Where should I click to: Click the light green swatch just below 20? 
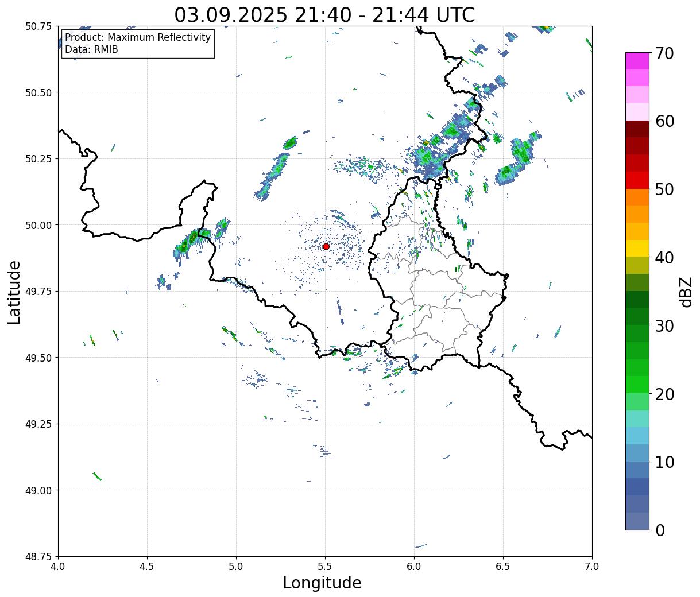[x=637, y=402]
